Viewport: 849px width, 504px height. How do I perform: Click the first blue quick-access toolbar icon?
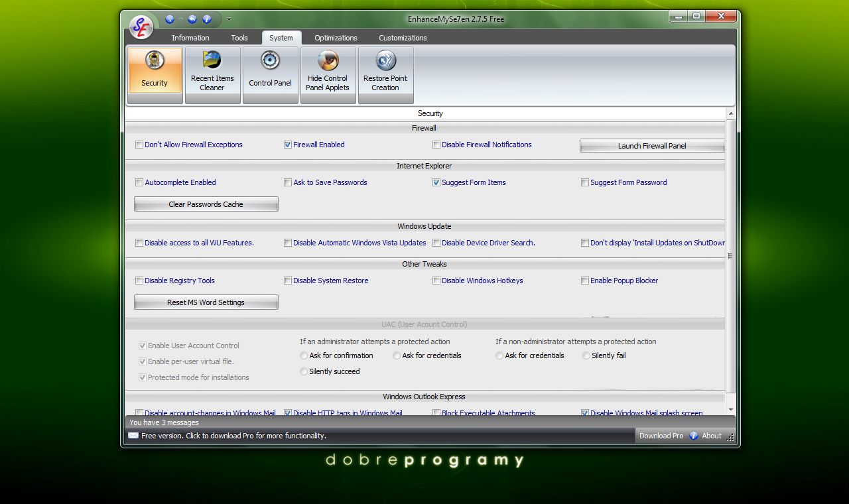coord(169,19)
